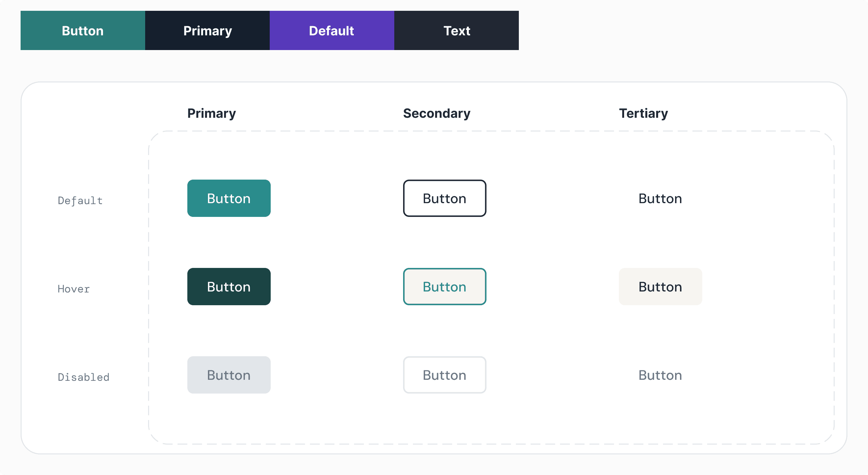Viewport: 868px width, 475px height.
Task: Click the Tertiary column heading
Action: pos(643,113)
